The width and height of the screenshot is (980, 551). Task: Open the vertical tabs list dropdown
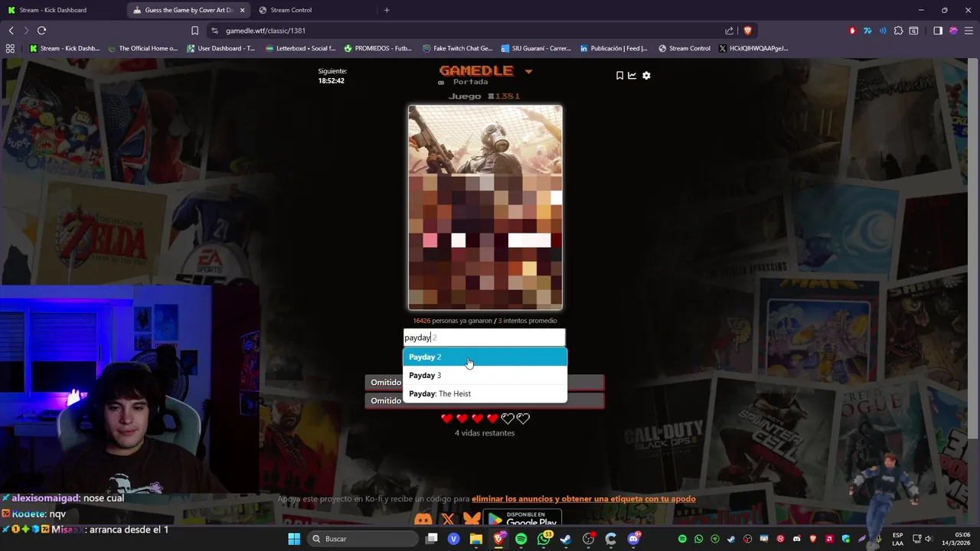click(913, 31)
